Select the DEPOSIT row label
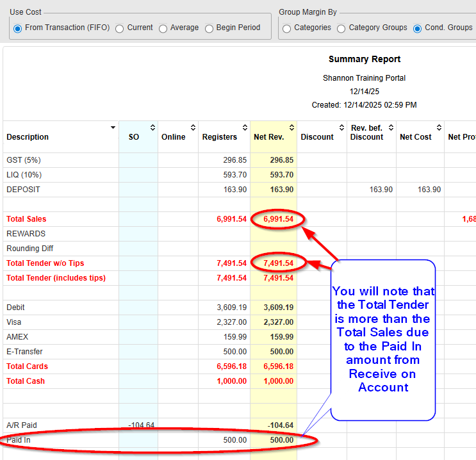The image size is (476, 460). 23,190
